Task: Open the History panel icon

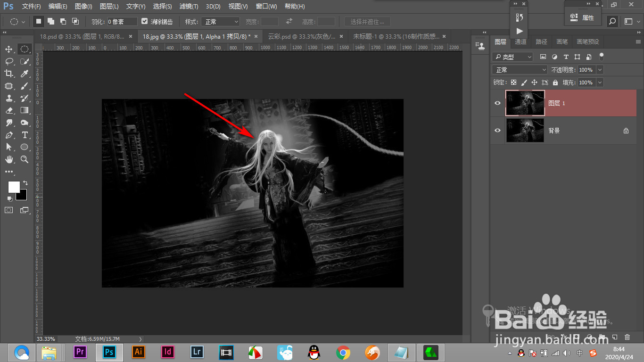Action: (520, 17)
